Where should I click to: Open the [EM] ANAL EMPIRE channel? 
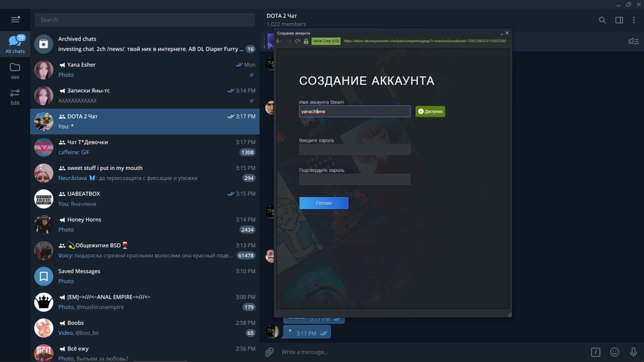pos(145,302)
